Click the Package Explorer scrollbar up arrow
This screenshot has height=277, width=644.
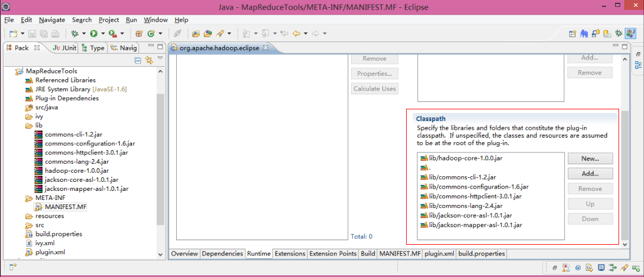click(x=160, y=71)
